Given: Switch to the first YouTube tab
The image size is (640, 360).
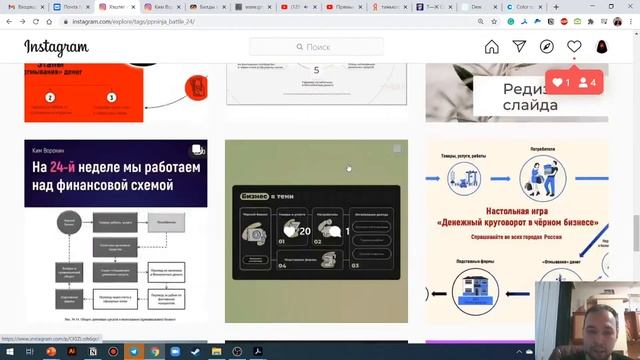Looking at the screenshot, I should coord(299,7).
